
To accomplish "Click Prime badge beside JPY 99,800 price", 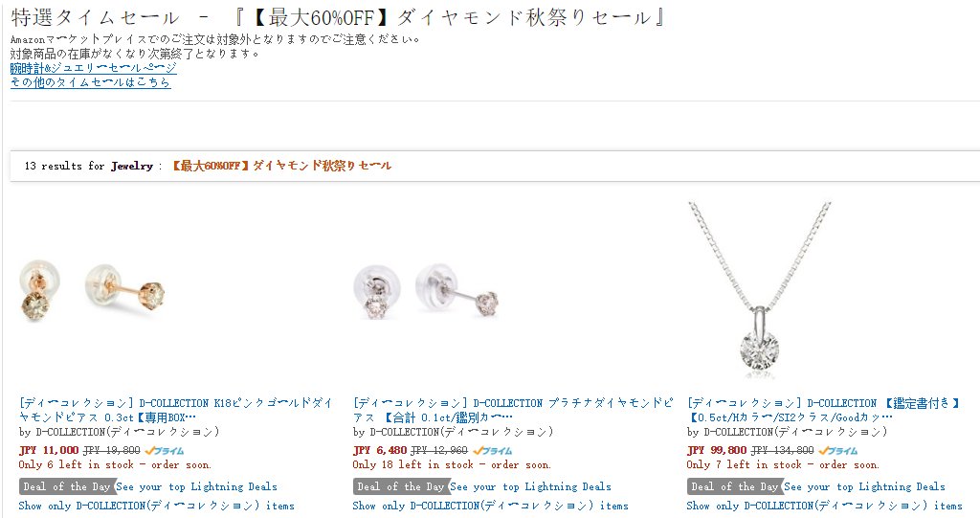I will click(x=838, y=450).
